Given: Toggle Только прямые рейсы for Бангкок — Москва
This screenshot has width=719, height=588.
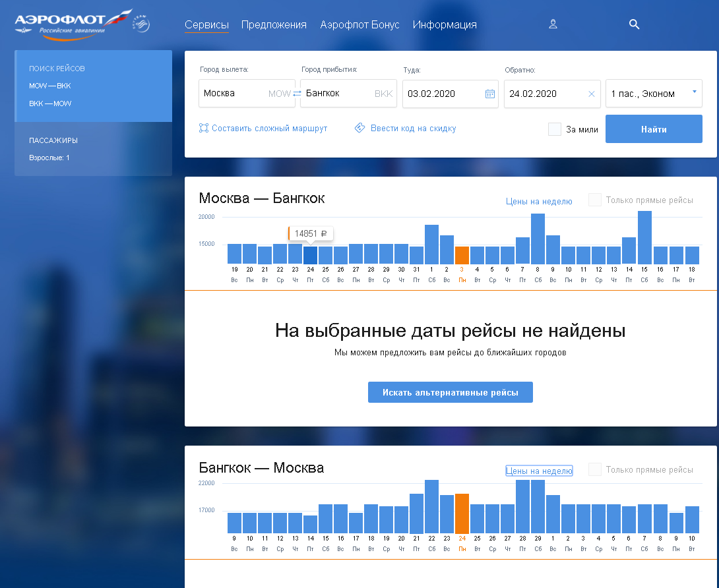Looking at the screenshot, I should [595, 469].
